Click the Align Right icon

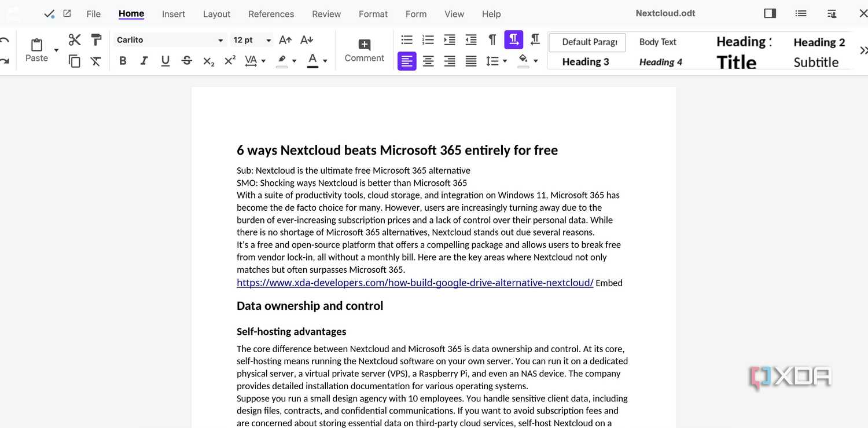point(450,61)
